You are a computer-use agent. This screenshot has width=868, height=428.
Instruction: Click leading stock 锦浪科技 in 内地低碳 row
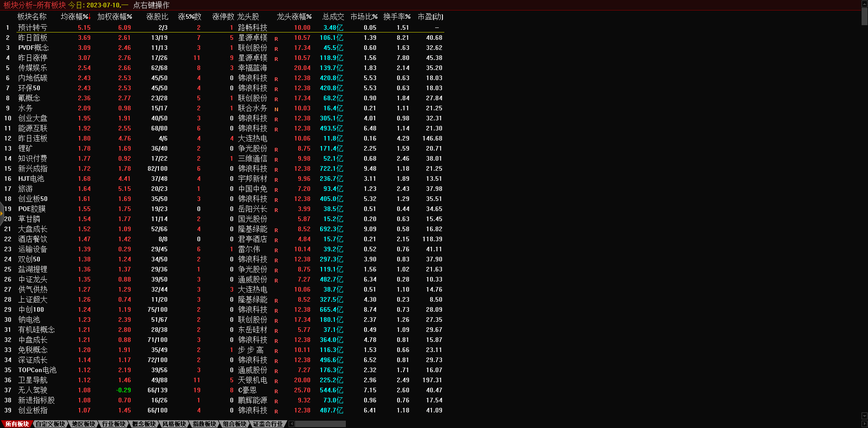pos(252,78)
